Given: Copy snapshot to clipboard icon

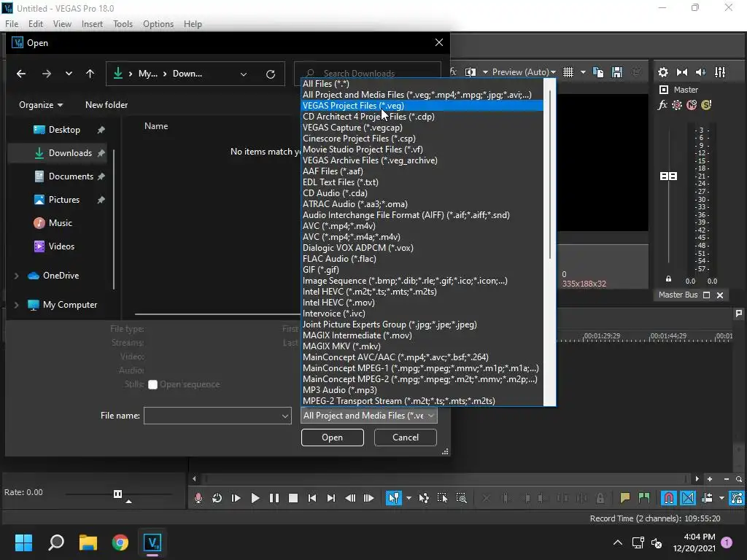Looking at the screenshot, I should 598,72.
